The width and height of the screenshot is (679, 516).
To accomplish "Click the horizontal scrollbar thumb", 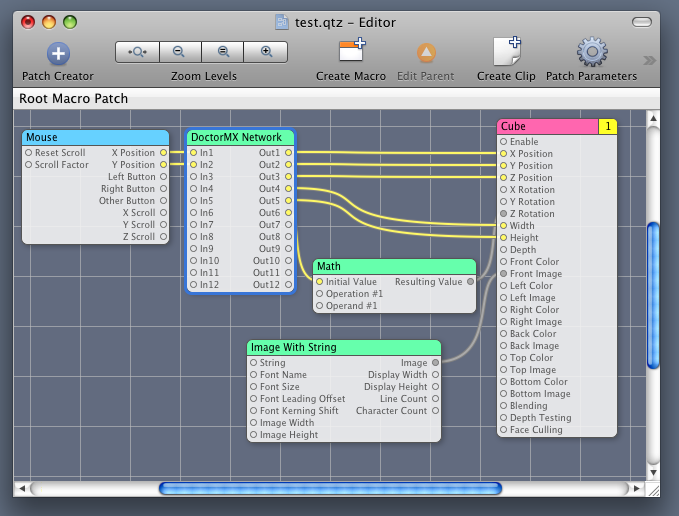I will pos(330,488).
